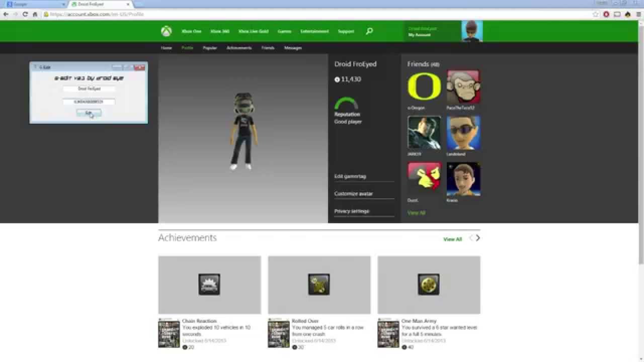Open Support menu in header
644x362 pixels.
pyautogui.click(x=346, y=31)
